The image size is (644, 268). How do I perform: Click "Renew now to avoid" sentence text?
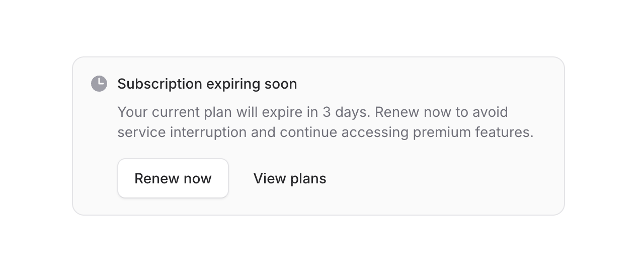click(442, 112)
